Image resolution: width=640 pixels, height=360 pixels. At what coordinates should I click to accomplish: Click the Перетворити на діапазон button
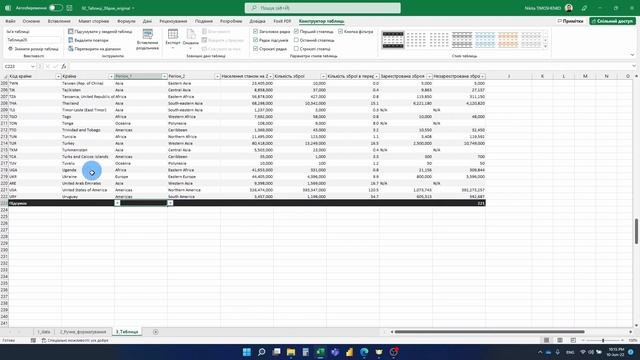(x=95, y=49)
